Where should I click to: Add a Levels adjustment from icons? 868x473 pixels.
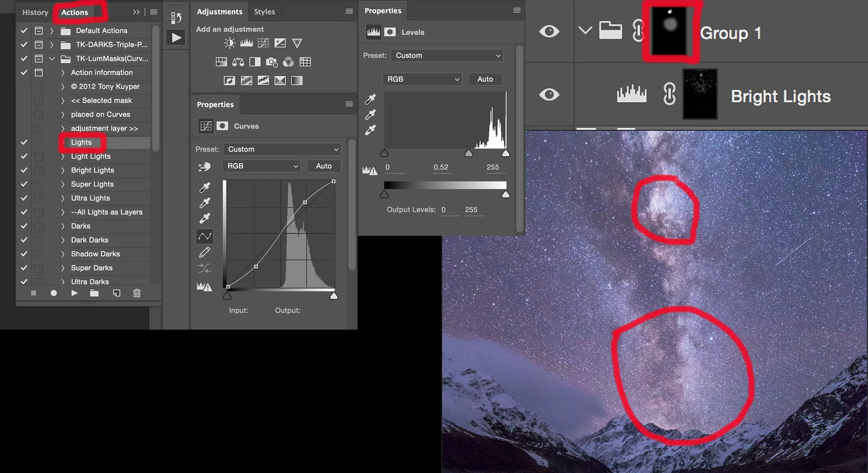[247, 43]
